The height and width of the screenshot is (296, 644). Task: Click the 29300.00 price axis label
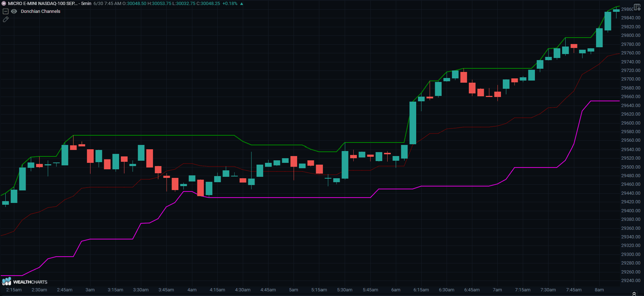[x=631, y=254]
